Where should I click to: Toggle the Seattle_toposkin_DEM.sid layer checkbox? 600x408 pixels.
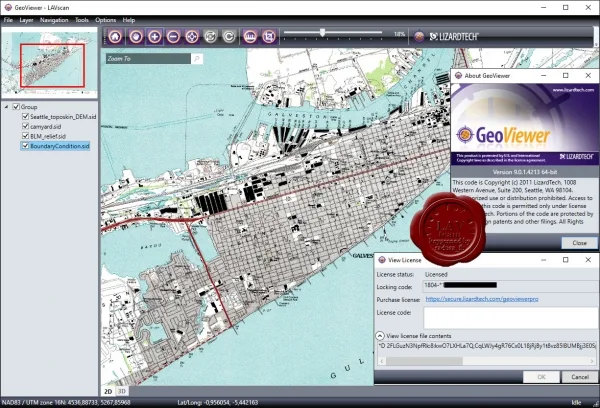[26, 116]
